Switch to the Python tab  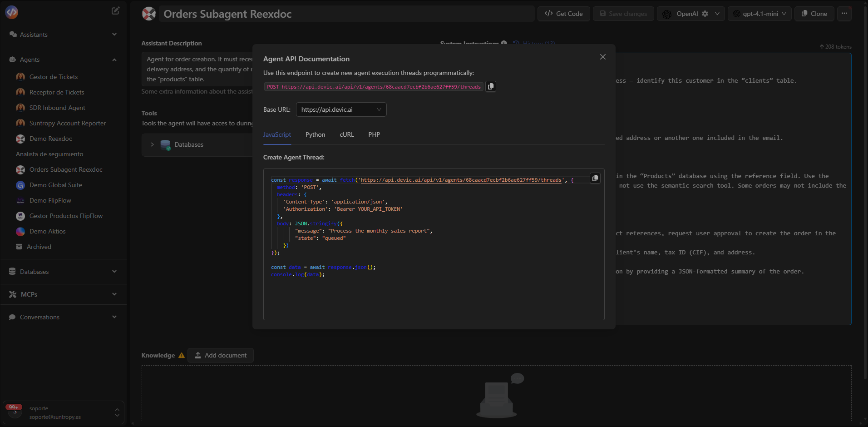(x=315, y=134)
